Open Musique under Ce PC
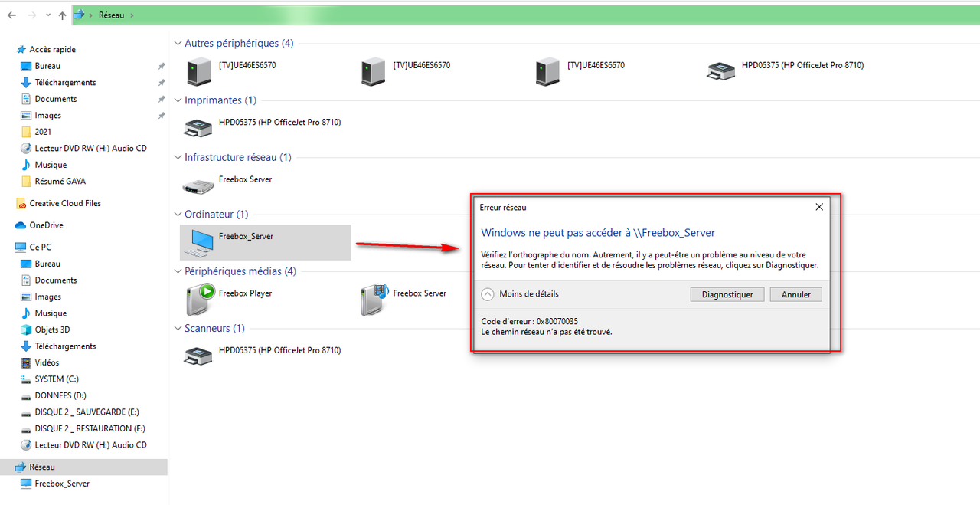Viewport: 980px width, 505px height. [x=51, y=313]
